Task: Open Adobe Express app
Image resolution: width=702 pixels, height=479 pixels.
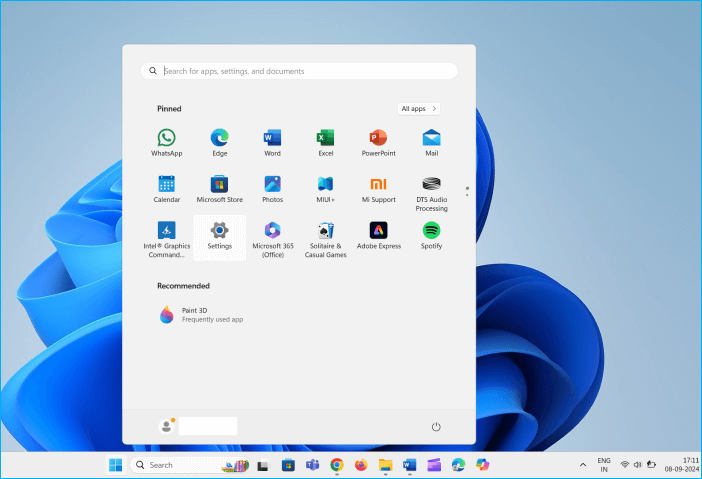Action: (x=378, y=234)
